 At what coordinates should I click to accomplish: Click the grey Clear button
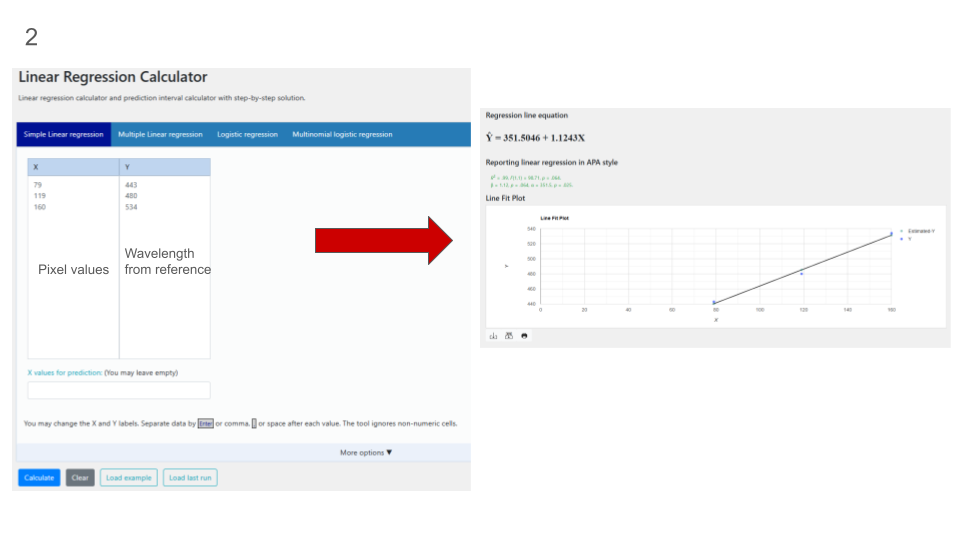coord(80,478)
